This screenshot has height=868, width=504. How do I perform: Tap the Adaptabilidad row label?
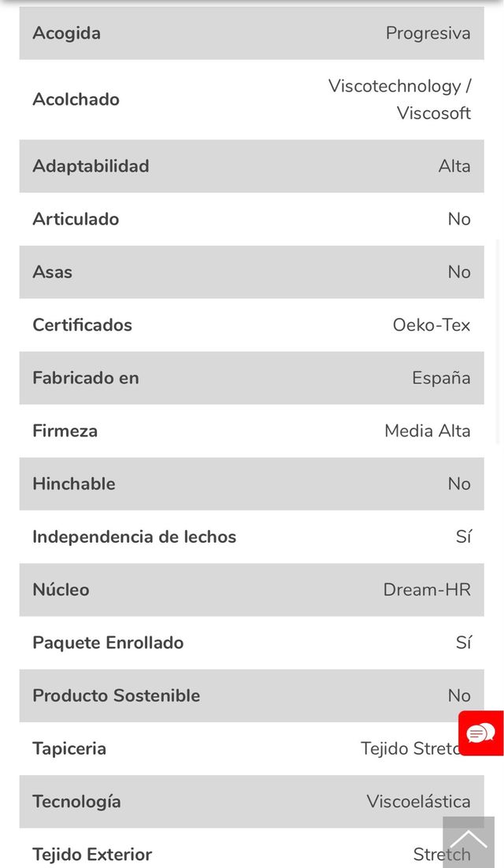pos(91,166)
